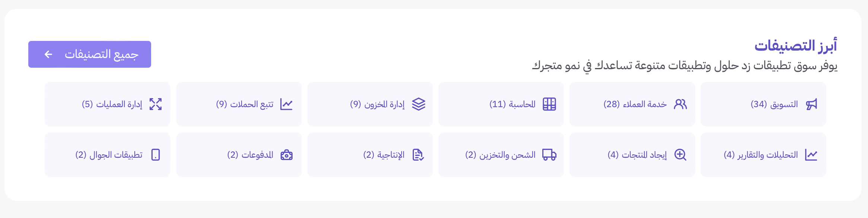The image size is (868, 218).
Task: Click the stacked layers inventory icon
Action: click(x=418, y=104)
